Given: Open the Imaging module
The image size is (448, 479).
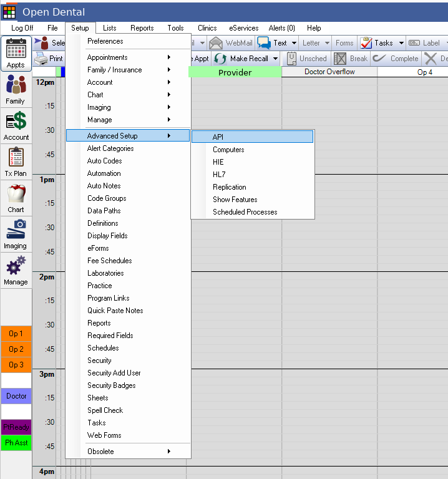Looking at the screenshot, I should click(16, 235).
